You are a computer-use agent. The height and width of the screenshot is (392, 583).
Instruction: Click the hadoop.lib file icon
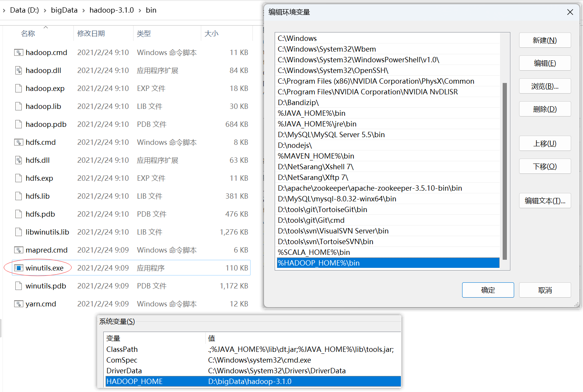(x=18, y=106)
